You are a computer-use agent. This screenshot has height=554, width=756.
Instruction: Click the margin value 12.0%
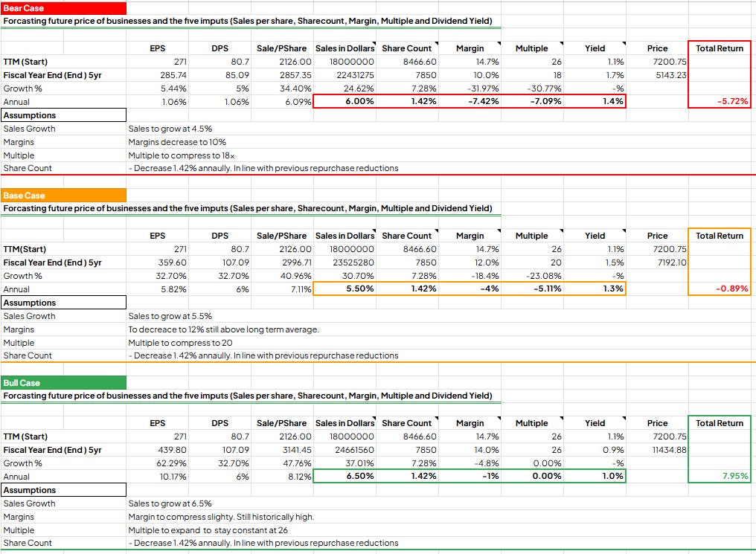487,262
